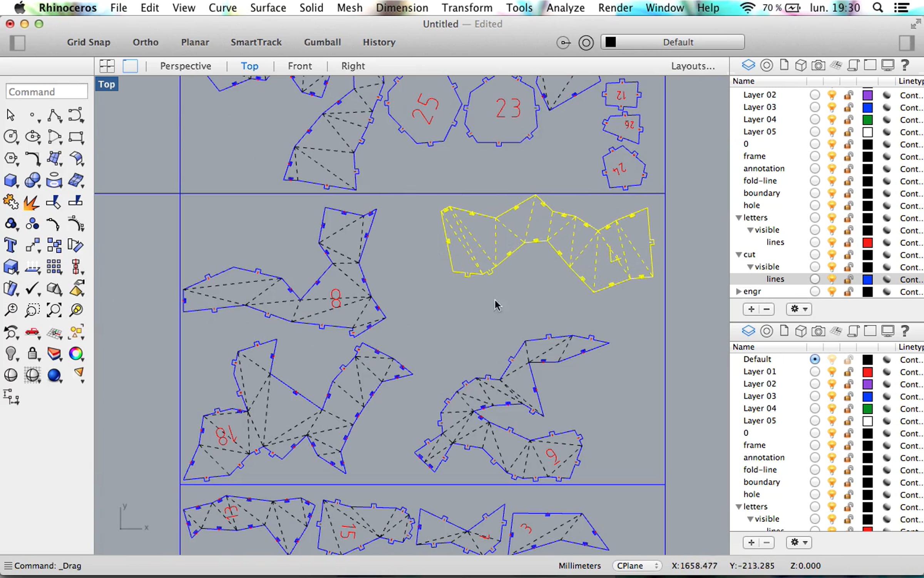Viewport: 924px width, 578px height.
Task: Toggle visibility lightbulb of engr layer
Action: (832, 292)
